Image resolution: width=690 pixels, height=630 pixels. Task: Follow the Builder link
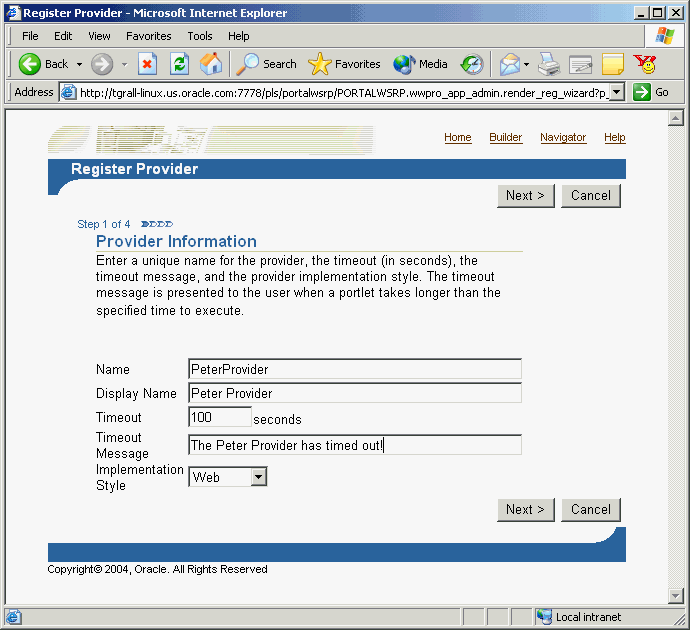tap(506, 137)
